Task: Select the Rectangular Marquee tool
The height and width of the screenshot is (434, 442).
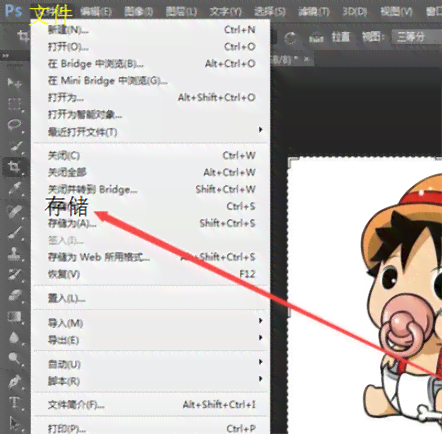Action: click(14, 104)
